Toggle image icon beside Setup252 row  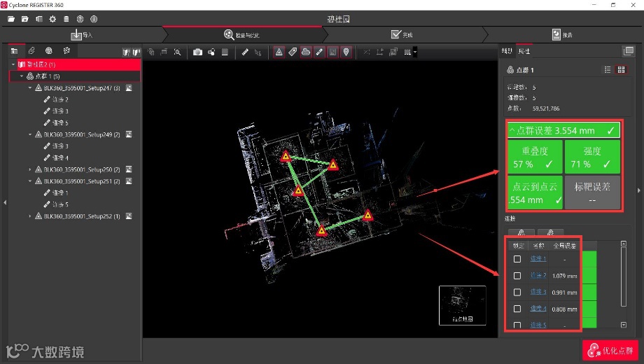pos(129,216)
